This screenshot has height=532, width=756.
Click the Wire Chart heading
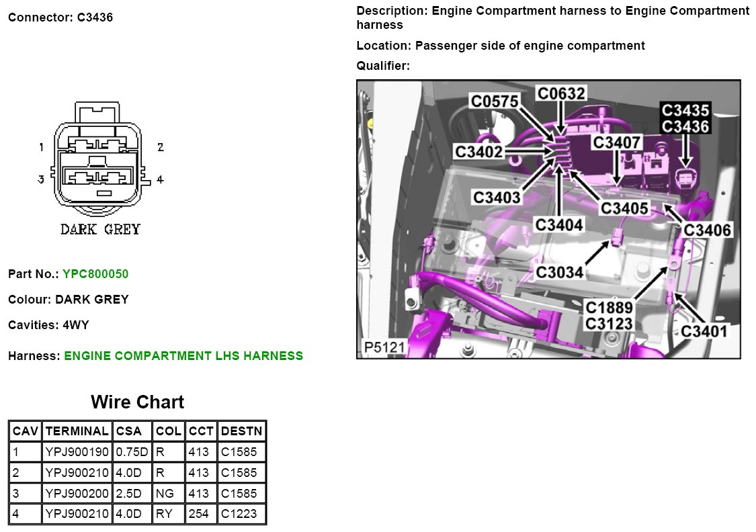click(x=137, y=402)
